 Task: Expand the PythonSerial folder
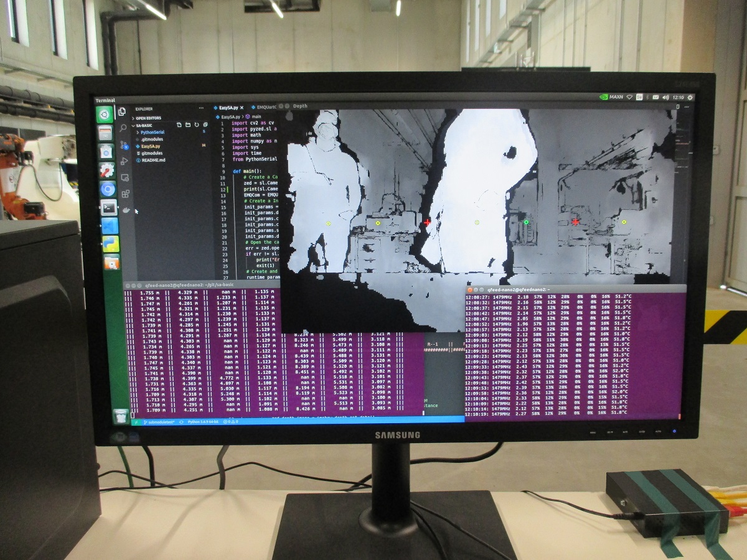click(152, 132)
